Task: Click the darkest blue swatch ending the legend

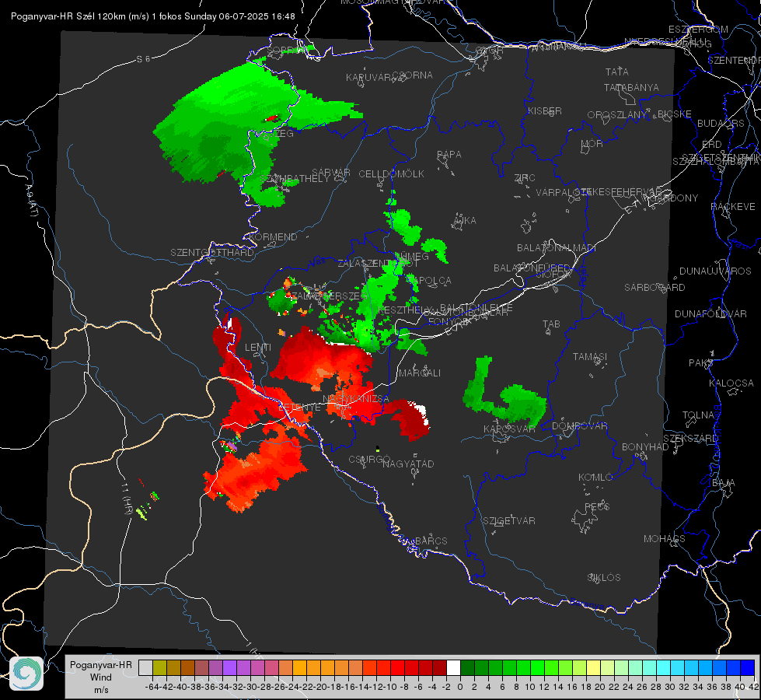Action: click(748, 667)
